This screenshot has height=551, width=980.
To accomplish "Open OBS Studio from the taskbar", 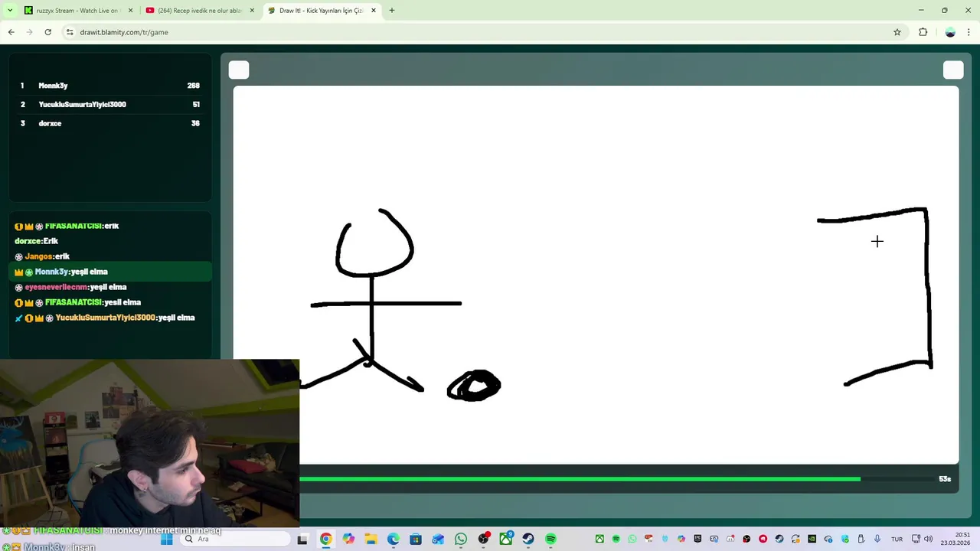I will pos(483,540).
